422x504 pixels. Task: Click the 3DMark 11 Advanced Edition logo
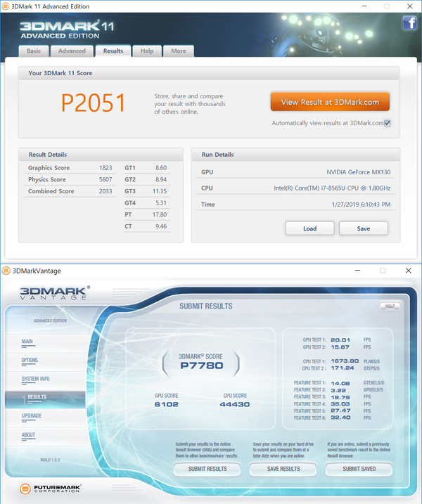67,30
